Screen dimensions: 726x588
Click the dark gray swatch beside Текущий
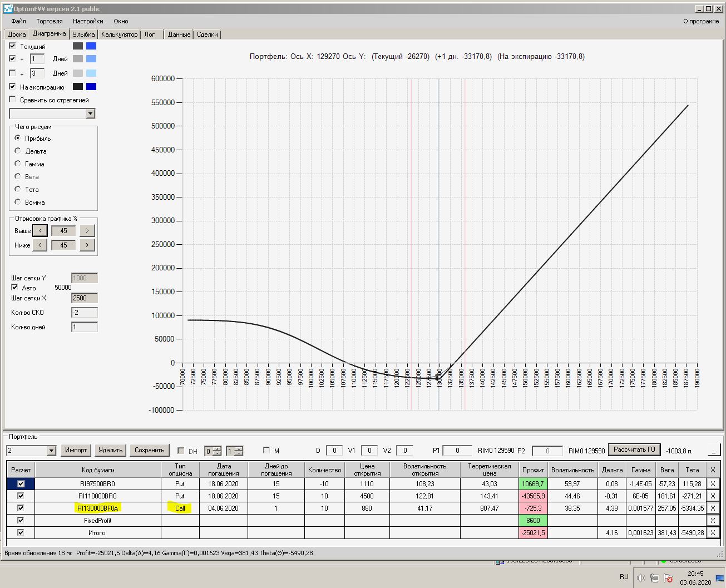pyautogui.click(x=78, y=46)
